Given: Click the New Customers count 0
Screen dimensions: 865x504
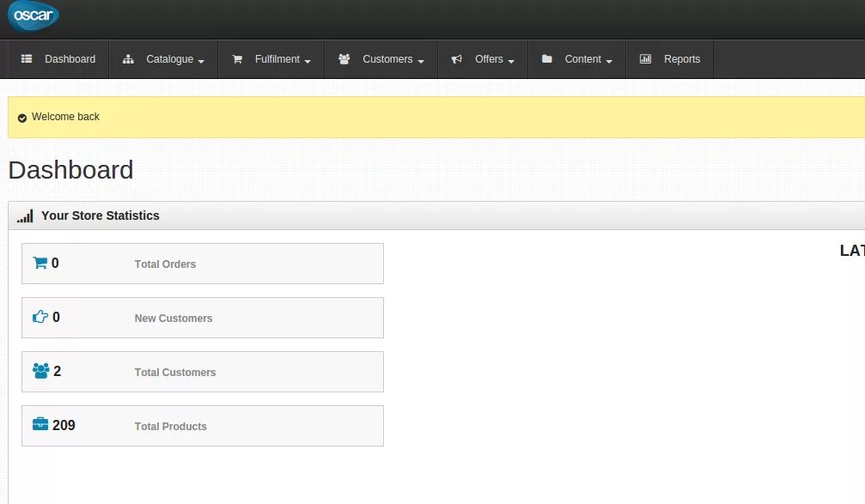Looking at the screenshot, I should pyautogui.click(x=57, y=317).
